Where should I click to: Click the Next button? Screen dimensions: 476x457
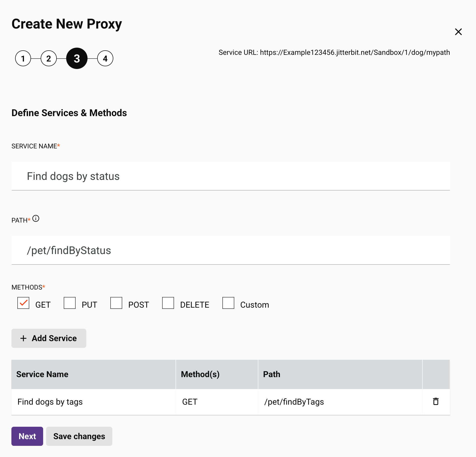coord(27,436)
